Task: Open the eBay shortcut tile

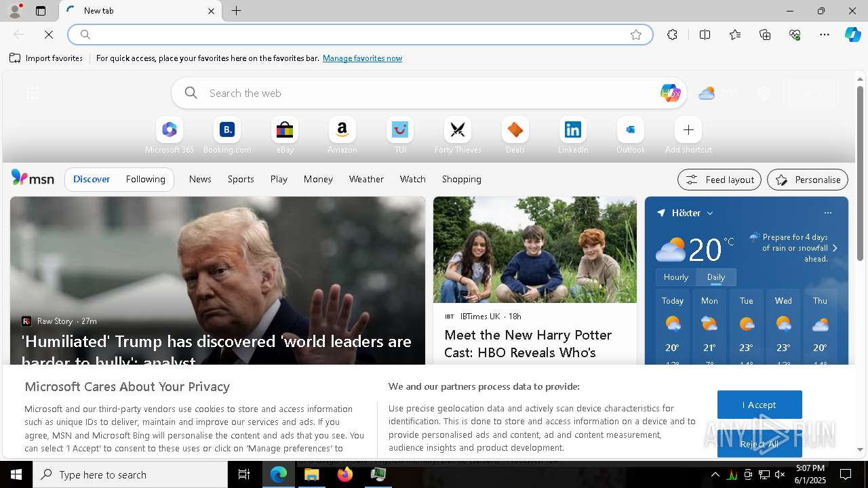Action: tap(285, 136)
